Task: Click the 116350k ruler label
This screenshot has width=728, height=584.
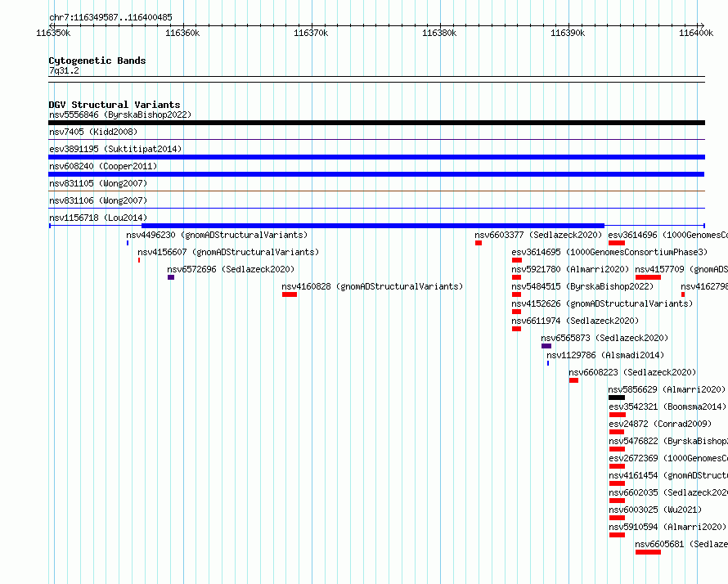Action: tap(53, 33)
